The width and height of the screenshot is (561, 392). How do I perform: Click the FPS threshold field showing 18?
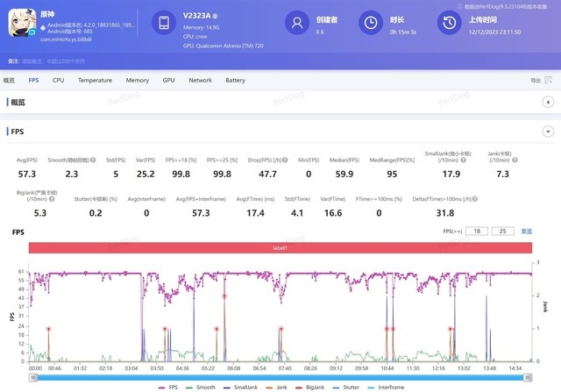coord(478,232)
